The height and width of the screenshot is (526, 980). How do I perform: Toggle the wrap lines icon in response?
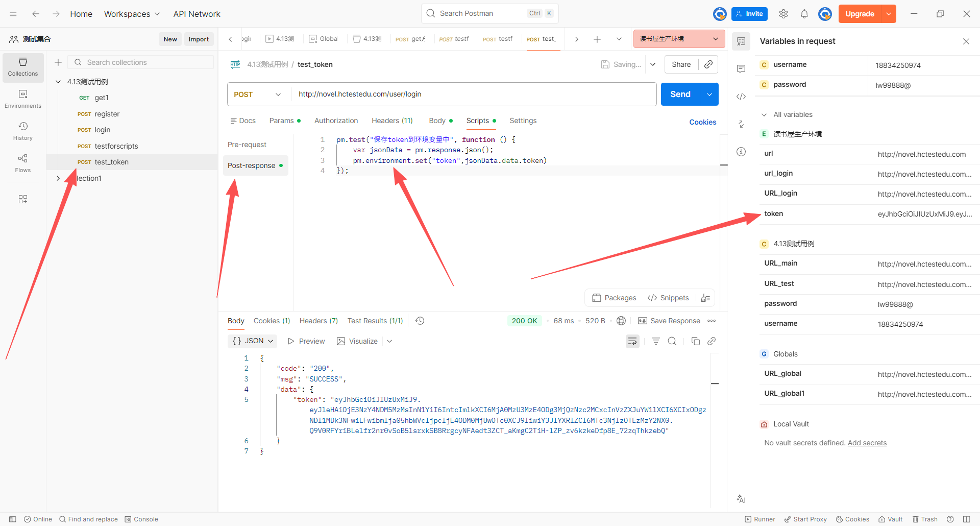(x=632, y=341)
